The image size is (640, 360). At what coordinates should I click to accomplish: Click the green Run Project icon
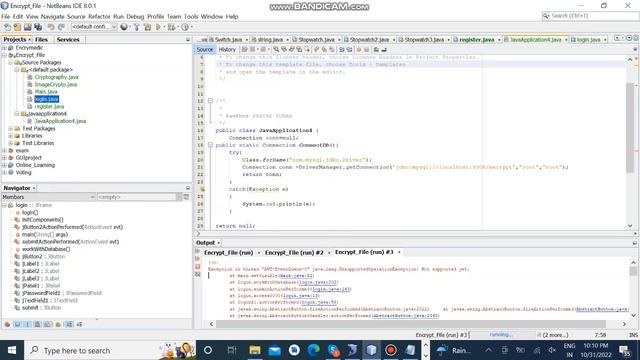point(158,27)
